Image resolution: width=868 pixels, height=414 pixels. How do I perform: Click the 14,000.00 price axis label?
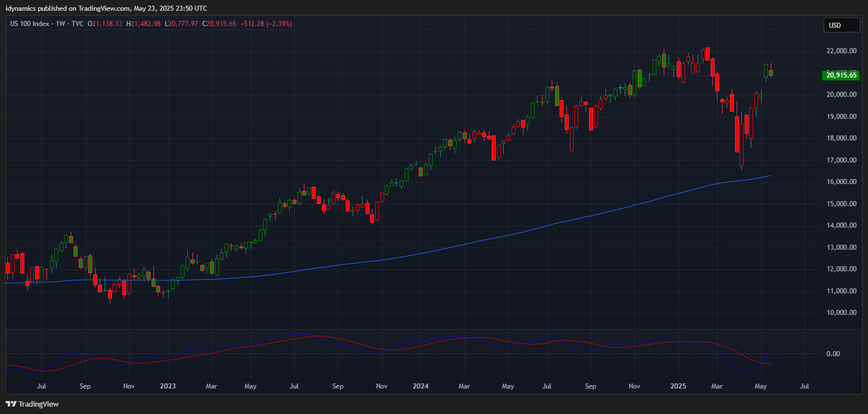pyautogui.click(x=841, y=225)
